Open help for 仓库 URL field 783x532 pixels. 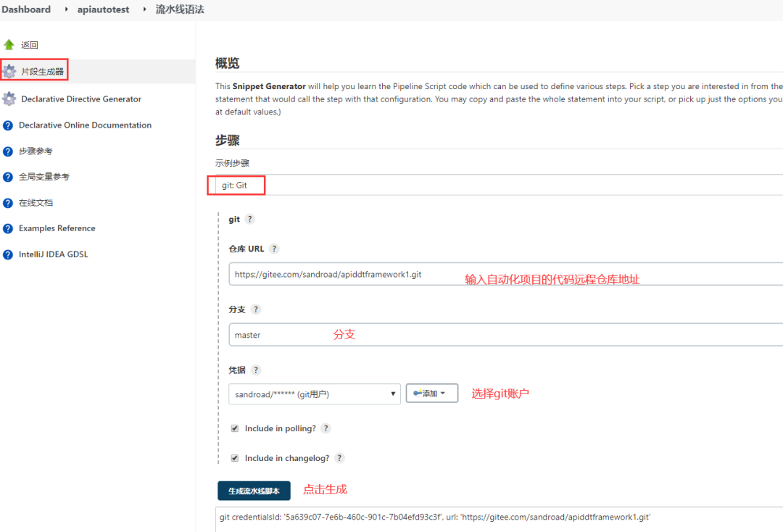tap(273, 249)
